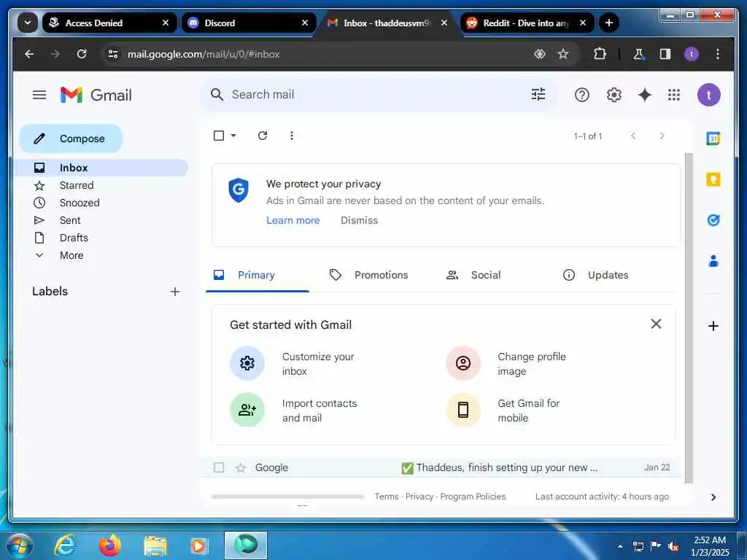Open the Gemini sparkle icon
The width and height of the screenshot is (747, 560).
tap(645, 95)
